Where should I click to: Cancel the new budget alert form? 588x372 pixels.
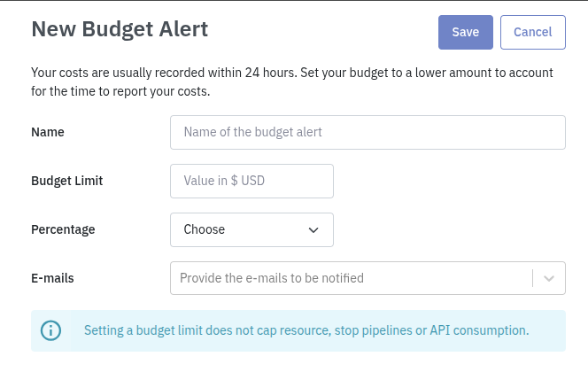[x=532, y=32]
